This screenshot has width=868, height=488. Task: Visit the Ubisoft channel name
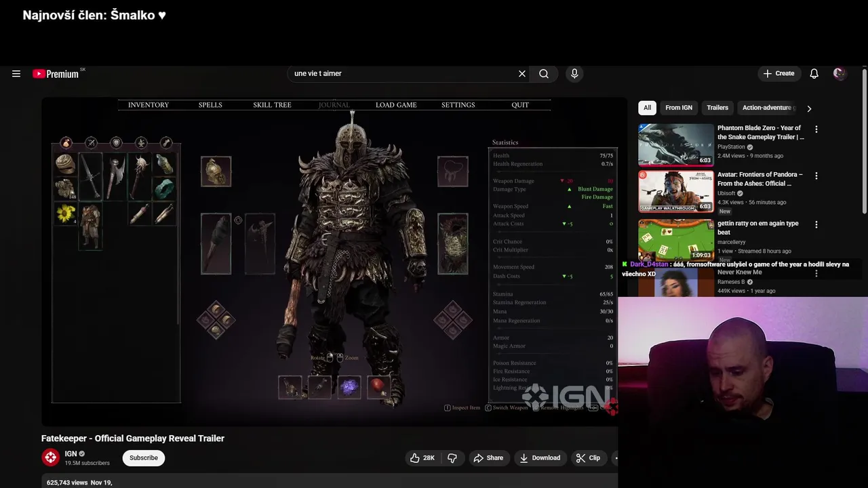pos(726,193)
